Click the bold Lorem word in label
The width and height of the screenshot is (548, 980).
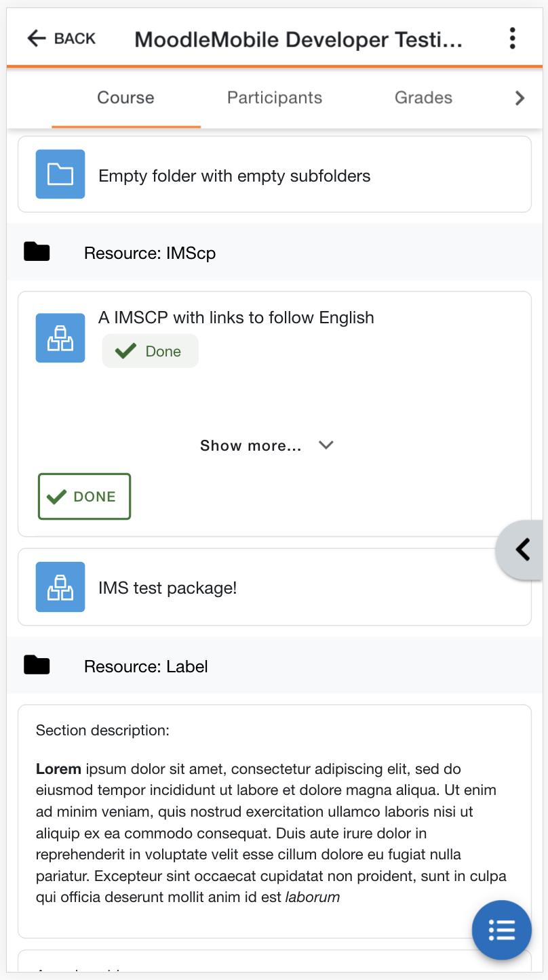coord(58,769)
